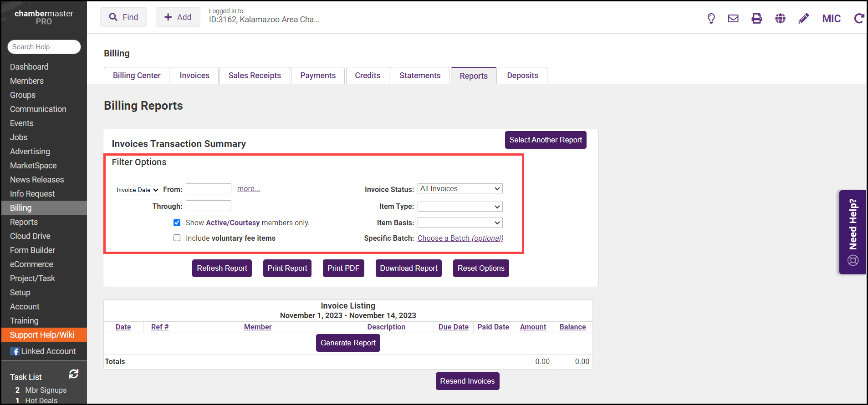
Task: Click the globe icon in header
Action: tap(780, 18)
